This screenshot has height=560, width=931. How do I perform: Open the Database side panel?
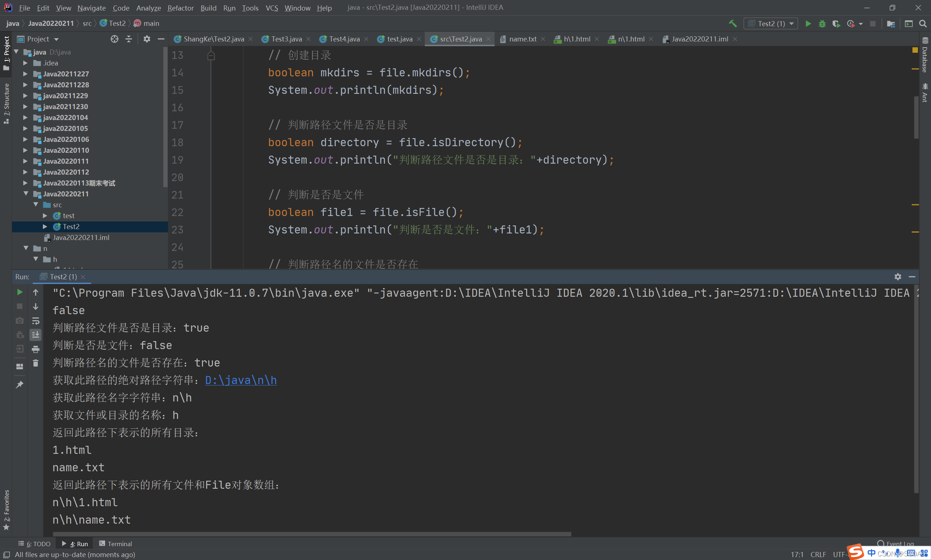point(925,55)
